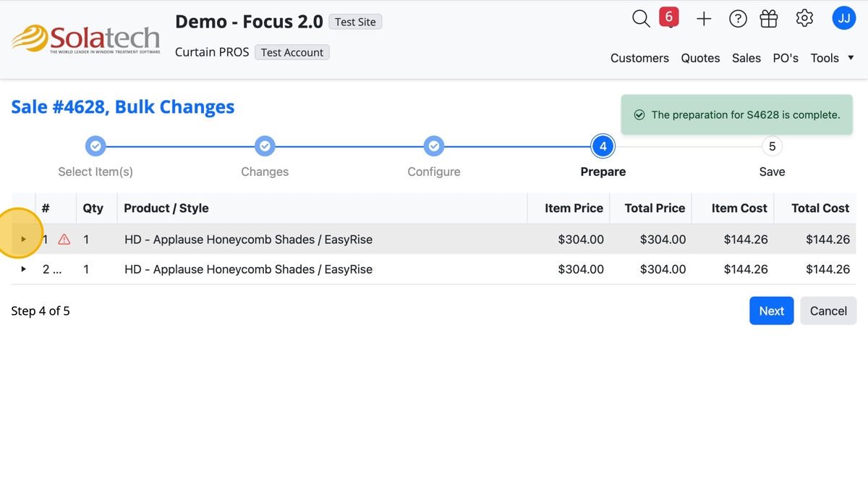The image size is (868, 485).
Task: Click the gift box icon
Action: click(769, 19)
